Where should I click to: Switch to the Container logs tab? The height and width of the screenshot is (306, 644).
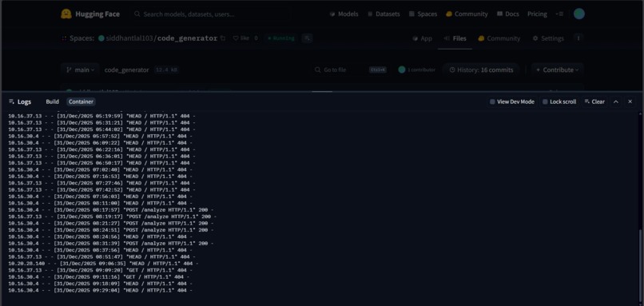pyautogui.click(x=81, y=101)
